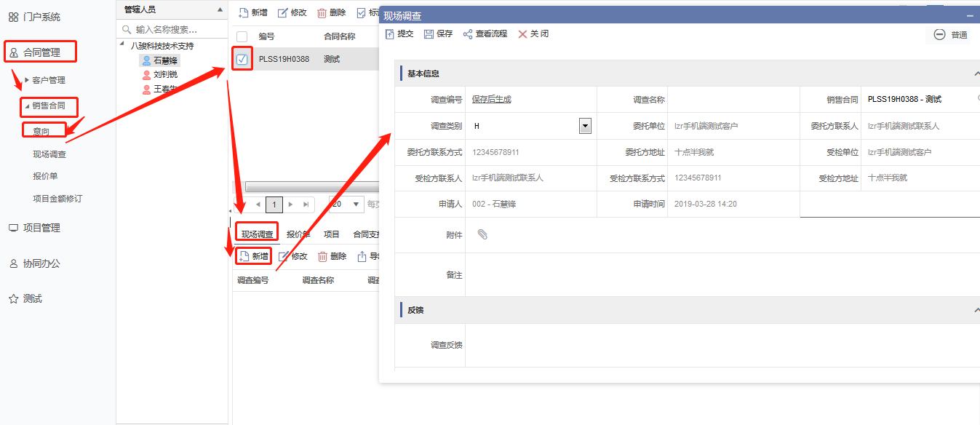The image size is (980, 425).
Task: Click the paperclip attachment icon
Action: tap(482, 234)
